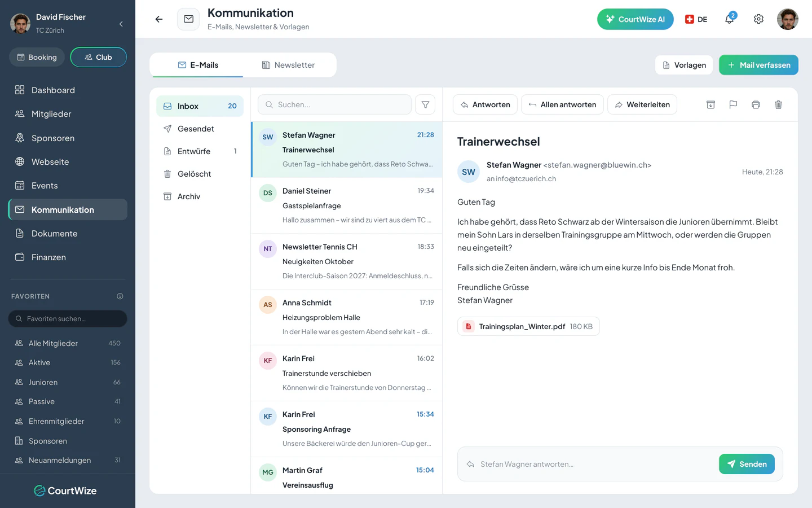Image resolution: width=812 pixels, height=508 pixels.
Task: Click the archive email icon
Action: pyautogui.click(x=710, y=104)
